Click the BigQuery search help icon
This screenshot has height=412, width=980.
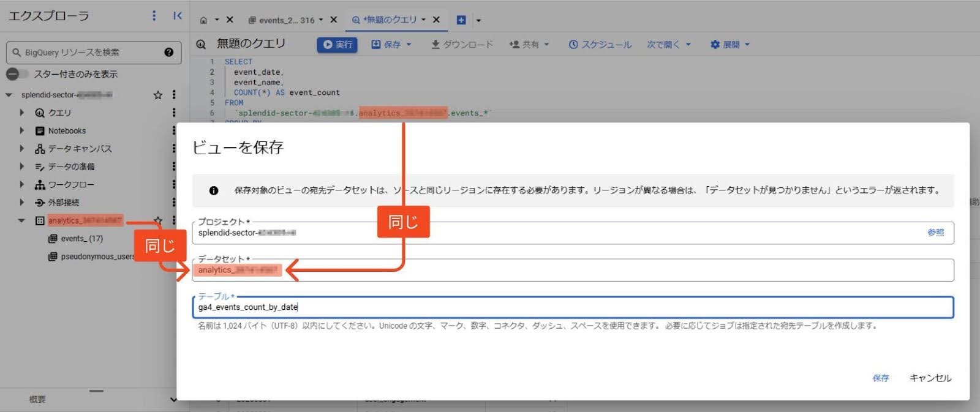pyautogui.click(x=168, y=53)
